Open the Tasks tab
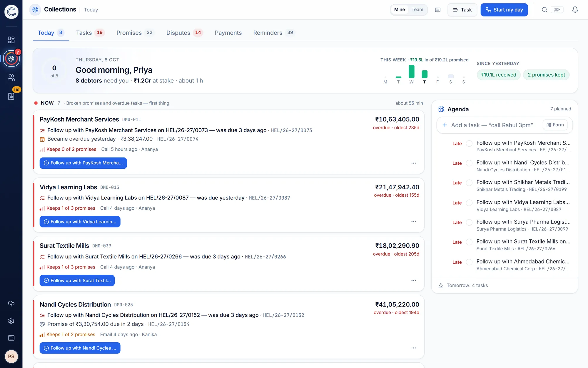 pyautogui.click(x=90, y=33)
